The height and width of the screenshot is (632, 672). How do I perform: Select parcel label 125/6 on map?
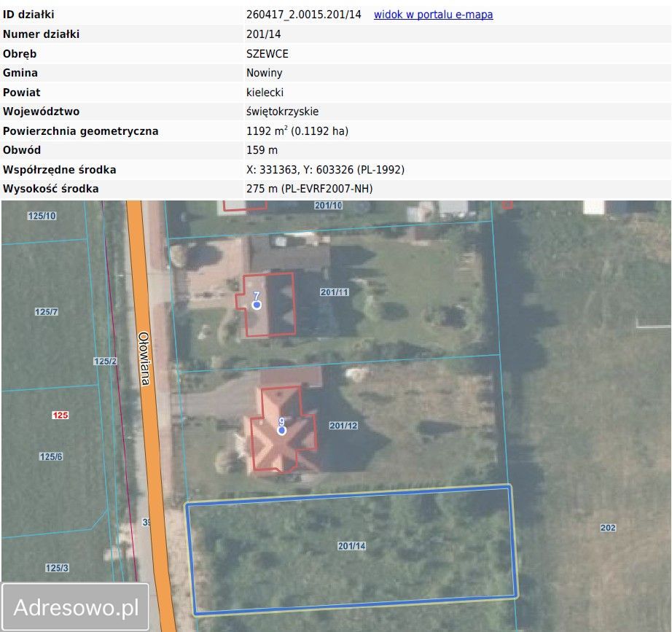point(51,456)
